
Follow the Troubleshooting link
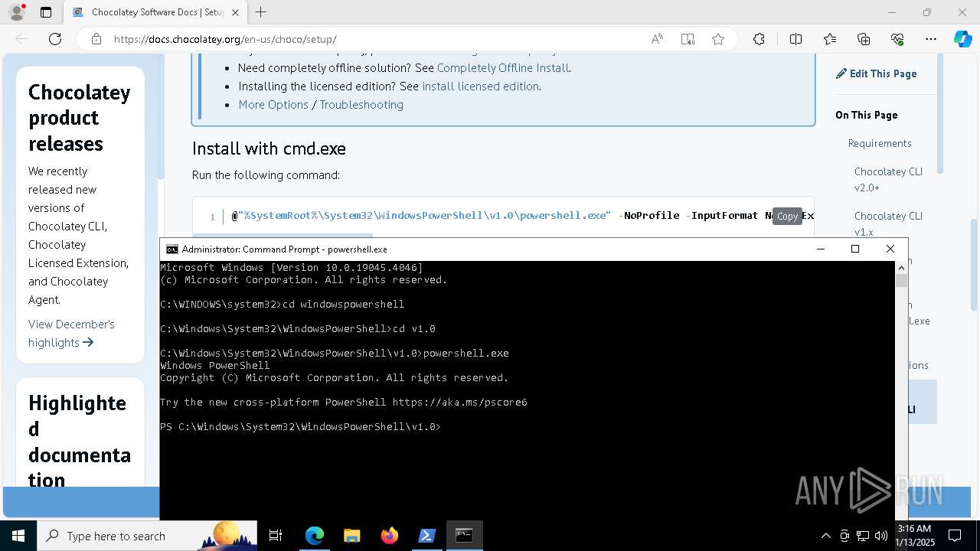point(361,105)
